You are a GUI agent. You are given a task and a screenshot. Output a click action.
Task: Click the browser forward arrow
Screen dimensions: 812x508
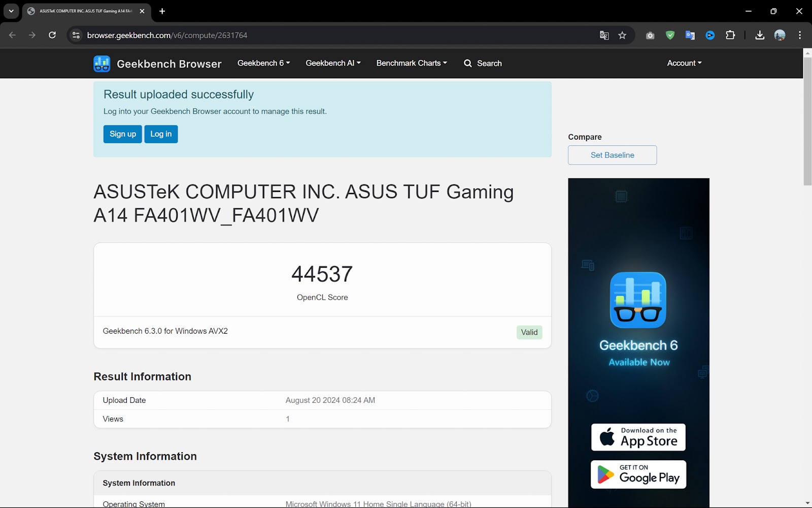(32, 35)
